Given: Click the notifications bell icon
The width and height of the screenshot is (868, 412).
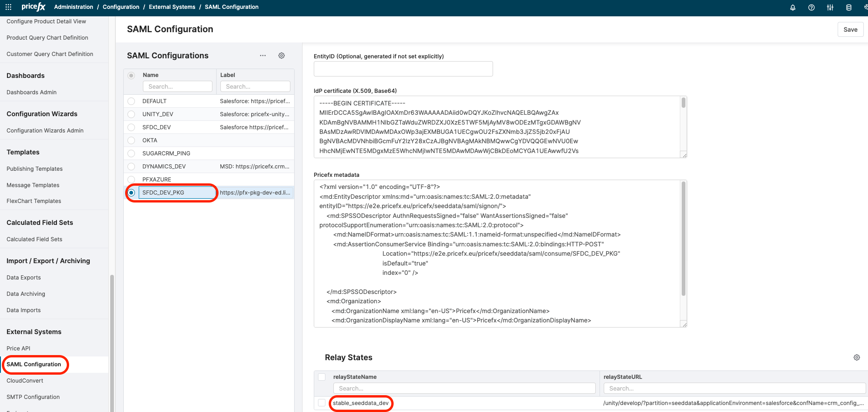Looking at the screenshot, I should click(x=793, y=7).
